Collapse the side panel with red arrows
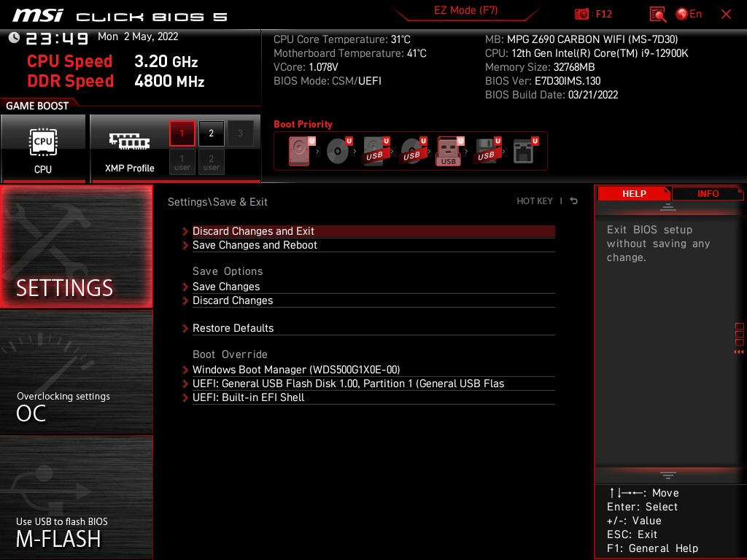747x560 pixels. (x=739, y=352)
